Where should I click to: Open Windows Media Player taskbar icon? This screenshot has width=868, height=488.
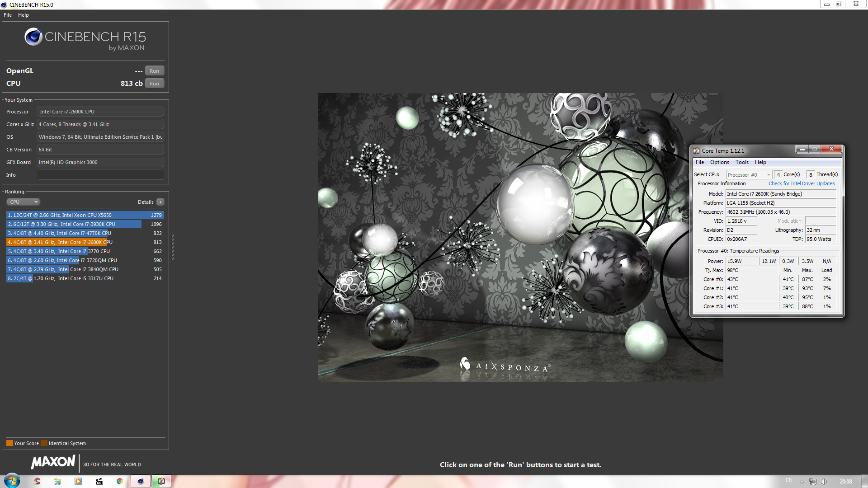78,481
